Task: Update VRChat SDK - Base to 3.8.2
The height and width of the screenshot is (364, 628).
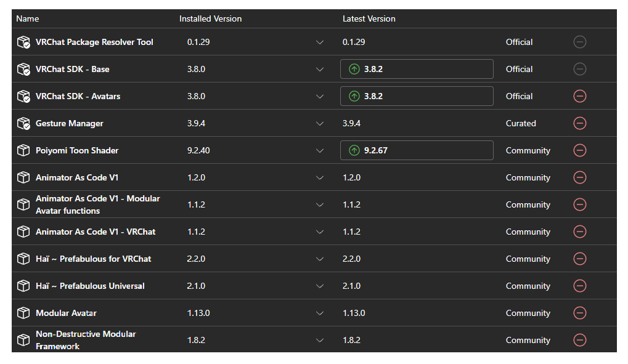Action: [416, 69]
